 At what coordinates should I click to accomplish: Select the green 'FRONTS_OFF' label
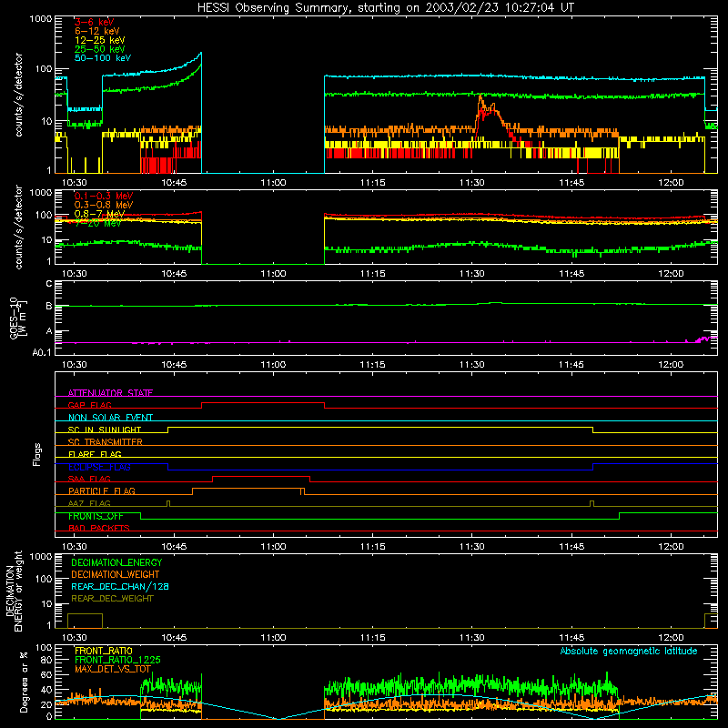(x=96, y=516)
